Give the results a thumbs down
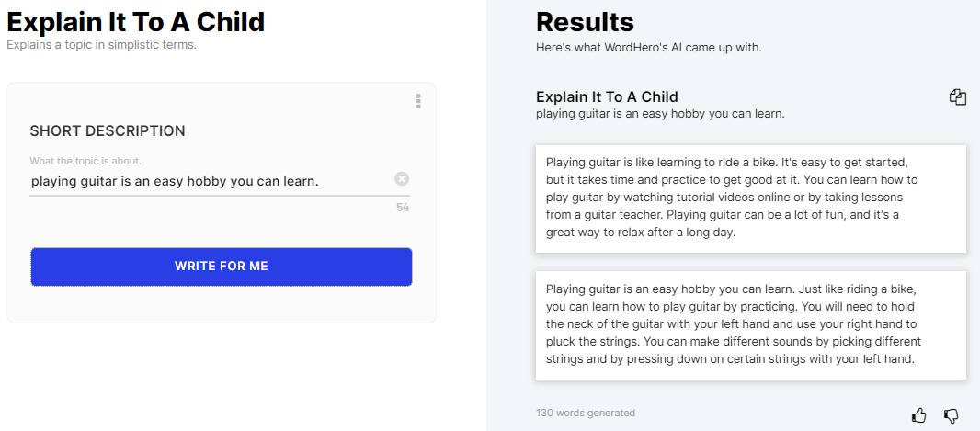Image resolution: width=980 pixels, height=431 pixels. [x=952, y=415]
